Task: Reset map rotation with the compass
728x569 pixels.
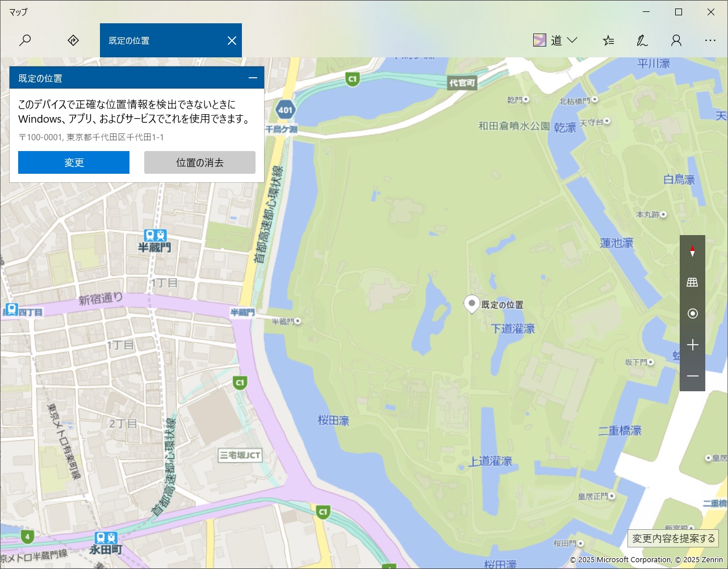Action: pos(692,251)
